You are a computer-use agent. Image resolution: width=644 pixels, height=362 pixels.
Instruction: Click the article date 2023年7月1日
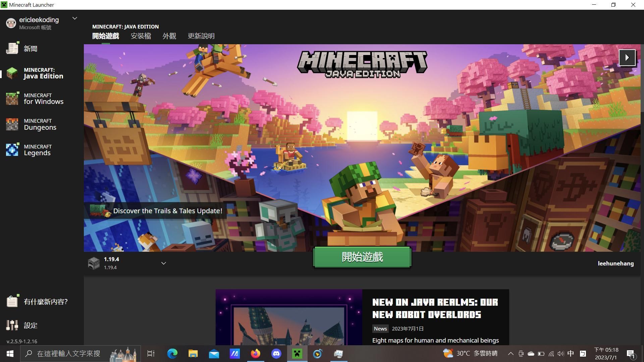point(408,329)
